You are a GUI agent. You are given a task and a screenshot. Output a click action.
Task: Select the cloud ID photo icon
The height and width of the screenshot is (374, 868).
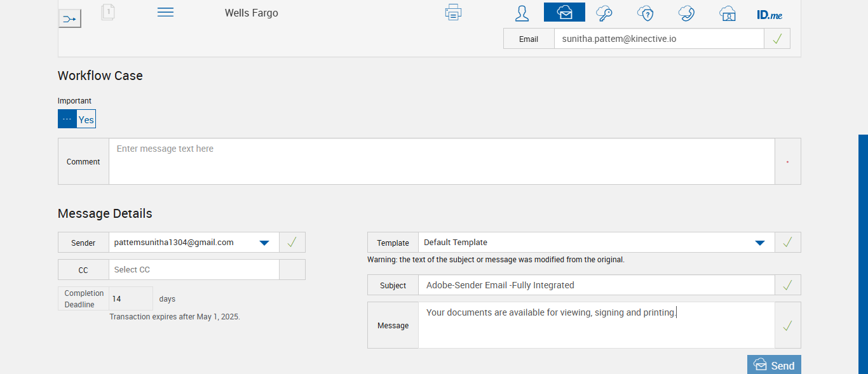click(728, 13)
